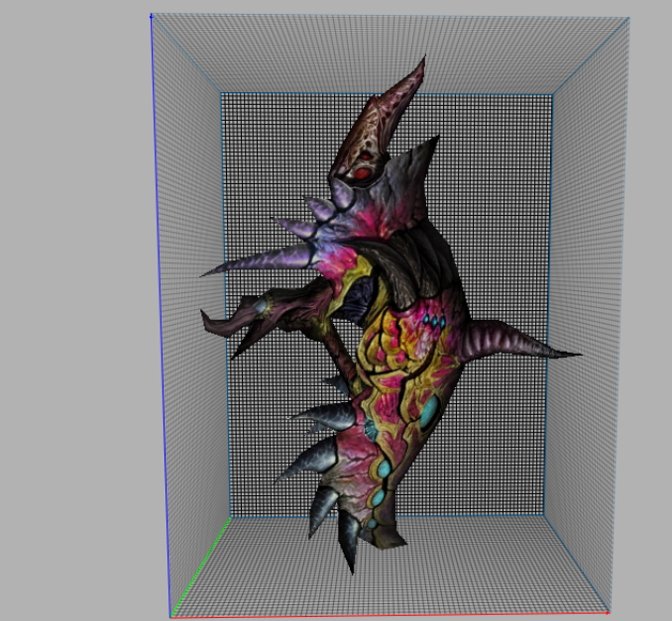Click the large cyan orb on the lower tail
The image size is (672, 621).
(x=382, y=467)
